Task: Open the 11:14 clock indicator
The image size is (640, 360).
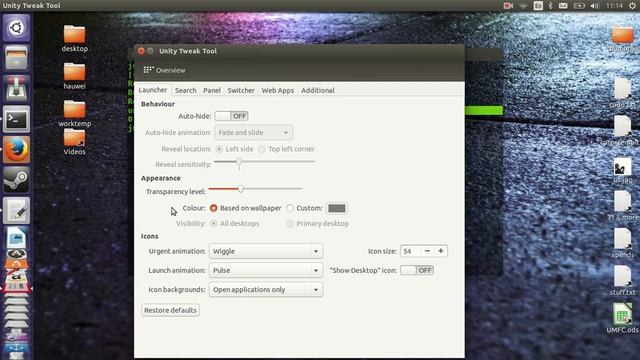Action: point(614,6)
